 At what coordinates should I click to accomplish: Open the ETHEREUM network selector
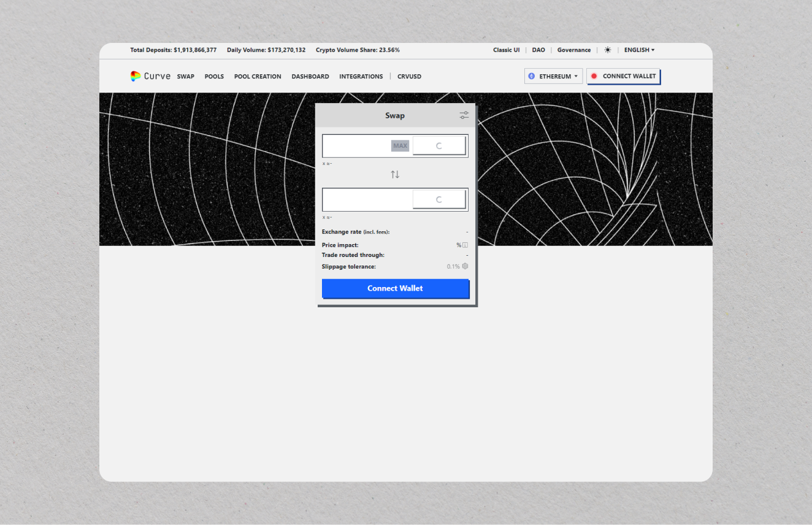(x=553, y=76)
